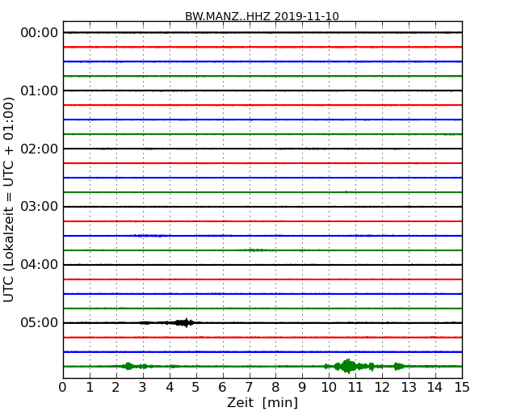525x420 pixels.
Task: Select the 05:00 y-axis tick label
Action: point(39,323)
